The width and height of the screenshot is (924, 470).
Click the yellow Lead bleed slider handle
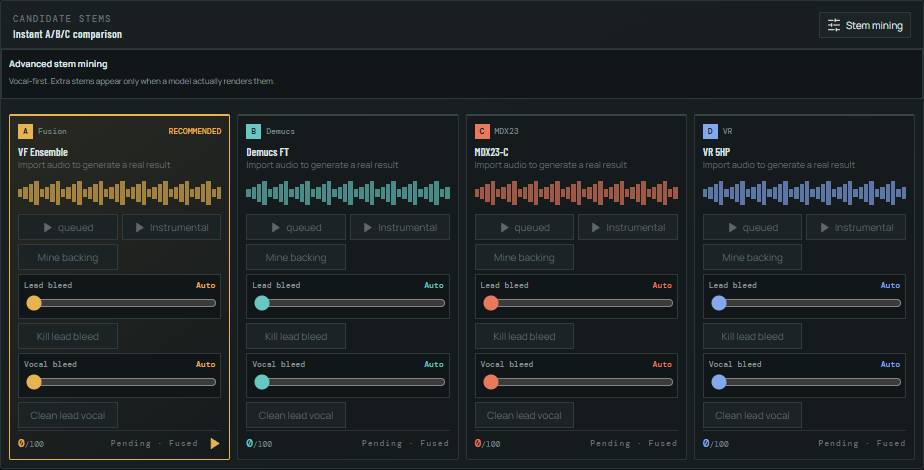[34, 303]
